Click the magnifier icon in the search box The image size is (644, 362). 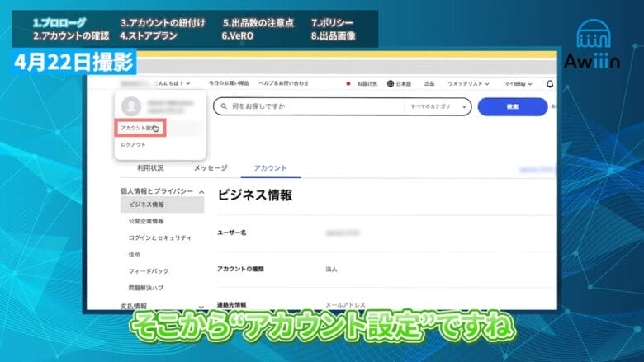(221, 107)
